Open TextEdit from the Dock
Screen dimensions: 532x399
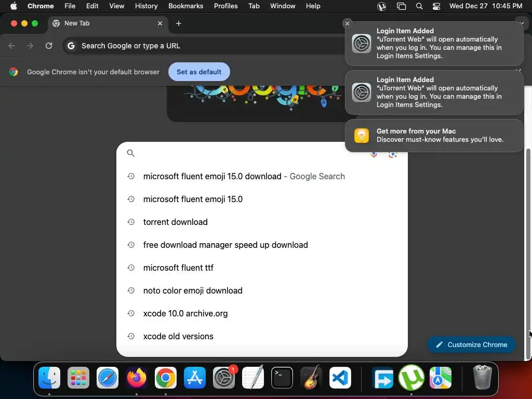click(253, 378)
